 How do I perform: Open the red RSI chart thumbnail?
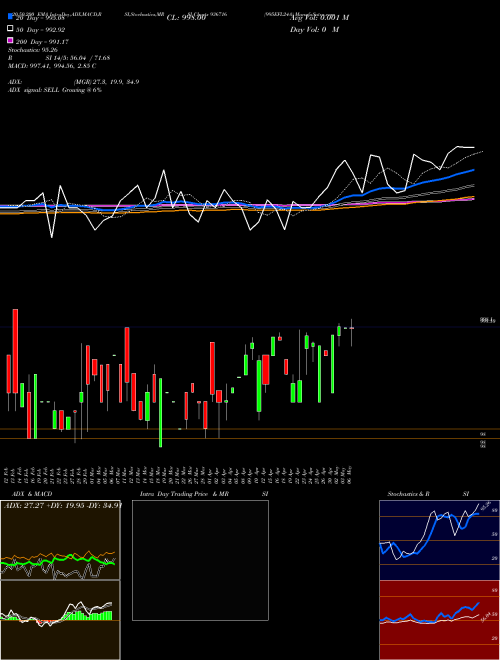pyautogui.click(x=439, y=620)
